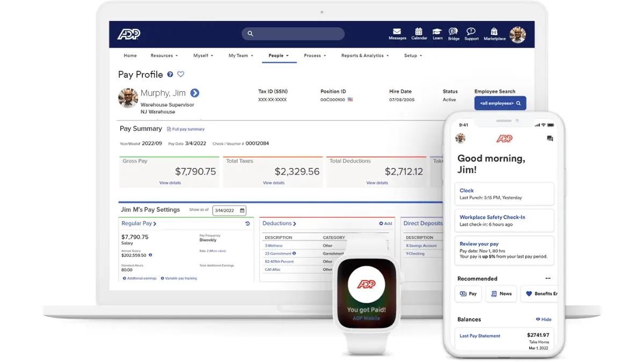This screenshot has height=362, width=644.
Task: Go to the Home tab
Action: (130, 56)
